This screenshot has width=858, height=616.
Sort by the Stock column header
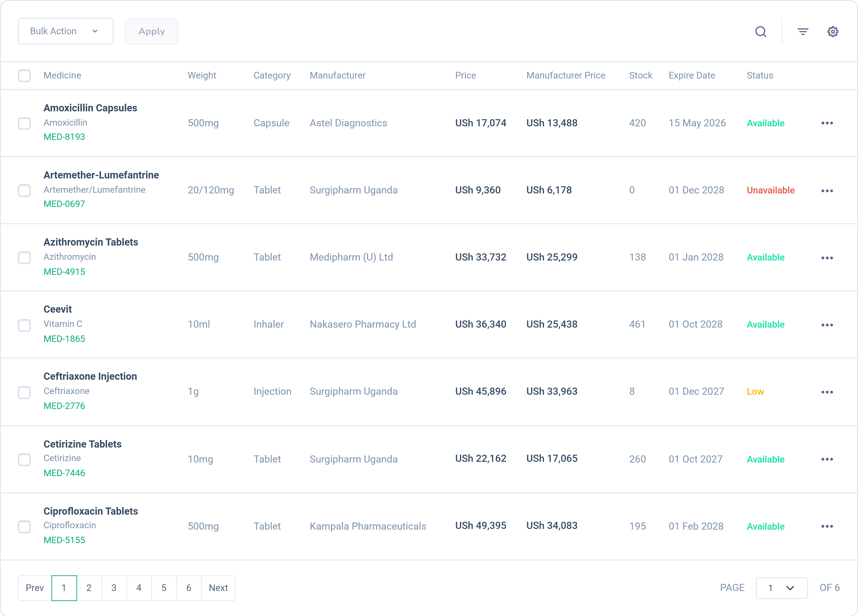pos(641,75)
